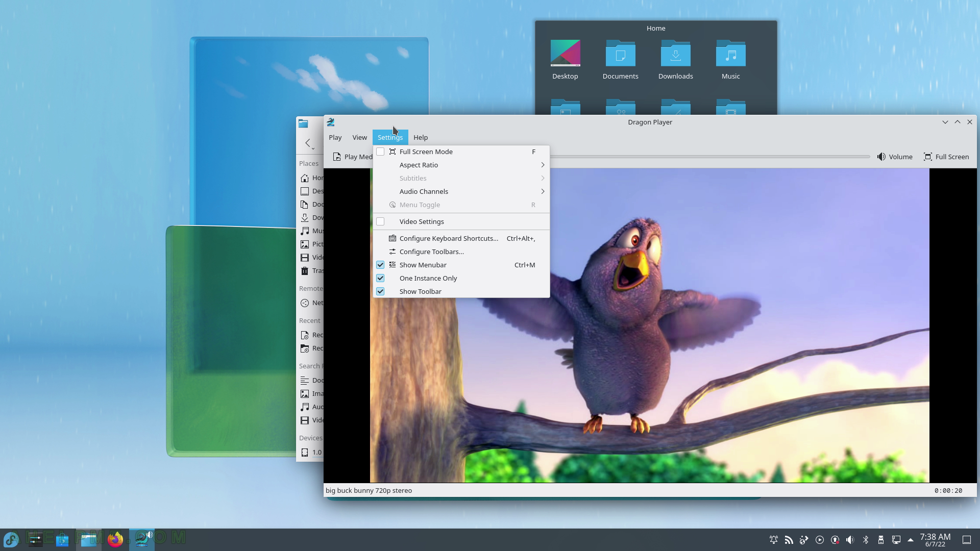
Task: Open the media player tray icon
Action: (x=820, y=540)
